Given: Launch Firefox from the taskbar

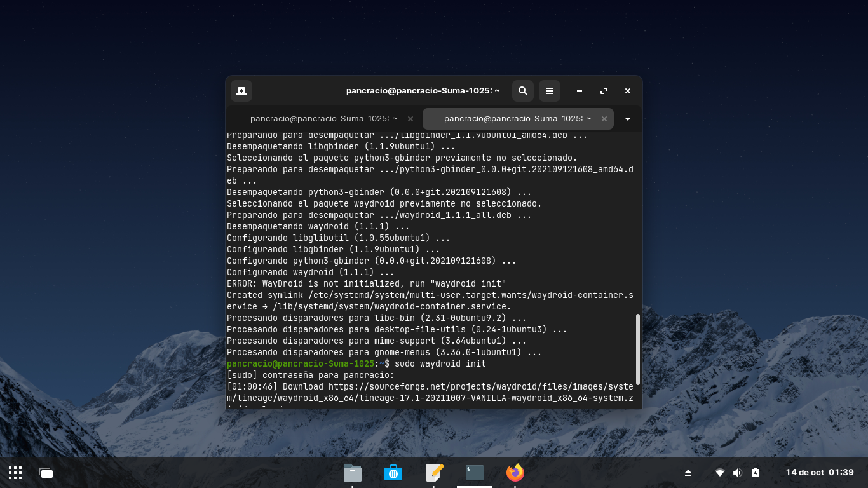Looking at the screenshot, I should click(x=515, y=473).
